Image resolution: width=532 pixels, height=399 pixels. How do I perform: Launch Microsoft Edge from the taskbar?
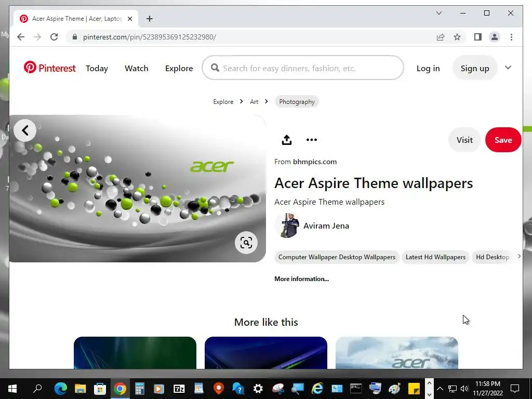(x=61, y=389)
